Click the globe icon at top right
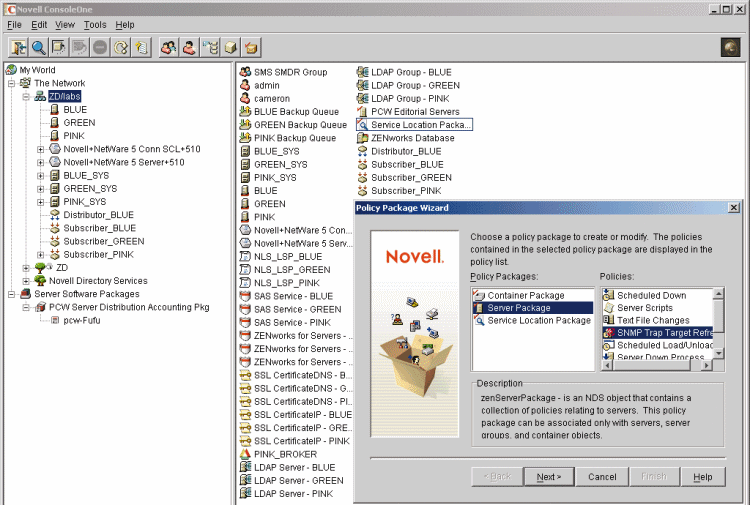Viewport: 750px width, 505px height. [x=730, y=48]
